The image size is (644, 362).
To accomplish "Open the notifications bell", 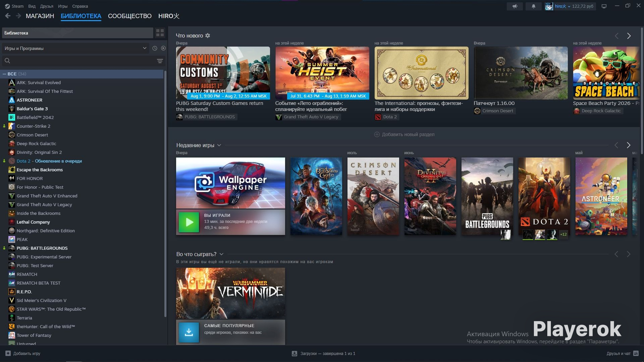I will pos(534,6).
